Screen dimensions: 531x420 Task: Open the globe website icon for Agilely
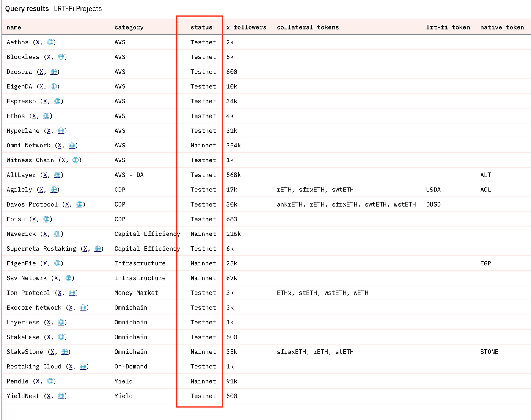(54, 190)
